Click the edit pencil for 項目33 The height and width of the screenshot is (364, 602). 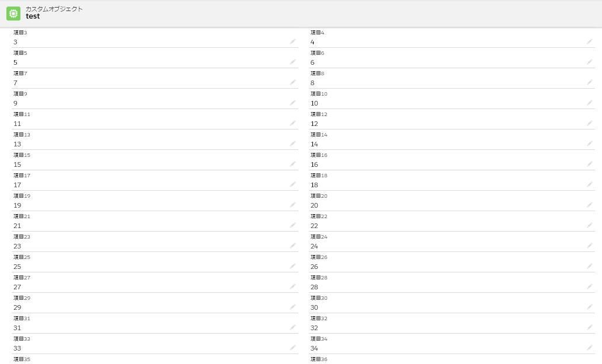(293, 348)
